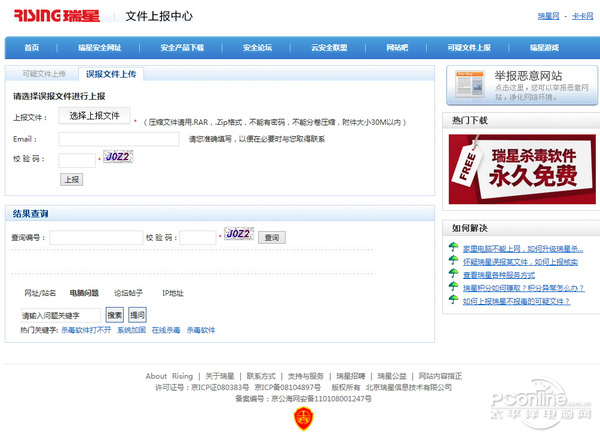The width and height of the screenshot is (600, 439).
Task: Focus the Email input field
Action: click(x=119, y=139)
